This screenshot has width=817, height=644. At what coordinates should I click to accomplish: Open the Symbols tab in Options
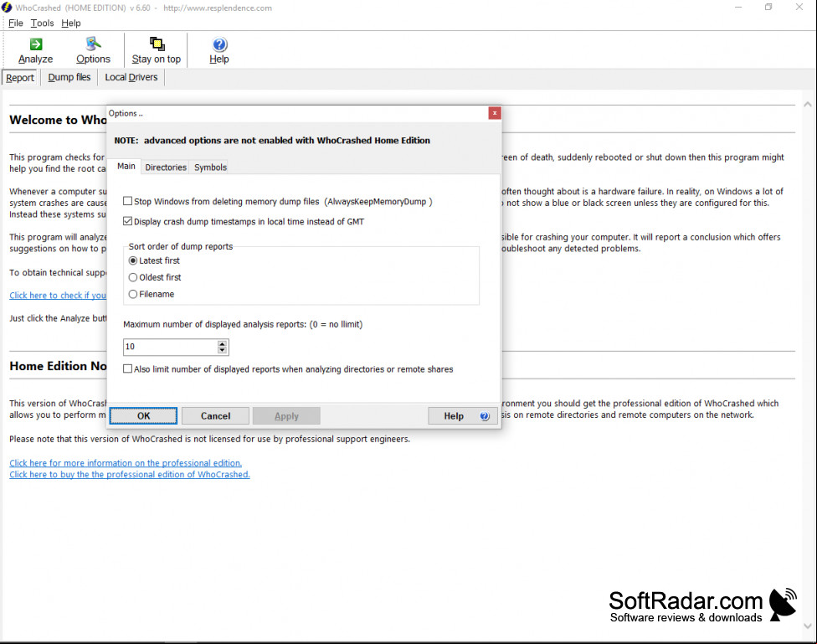click(210, 167)
